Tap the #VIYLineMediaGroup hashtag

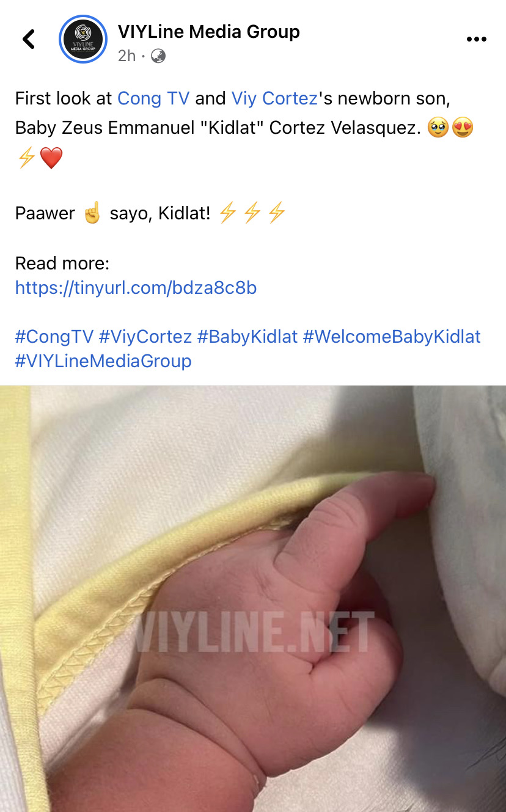point(103,361)
